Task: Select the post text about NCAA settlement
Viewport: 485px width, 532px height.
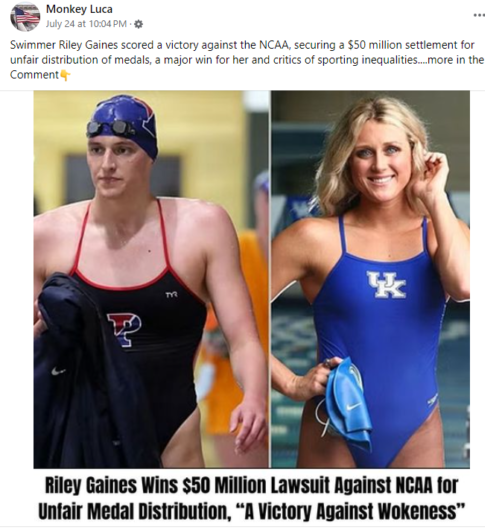Action: 247,60
